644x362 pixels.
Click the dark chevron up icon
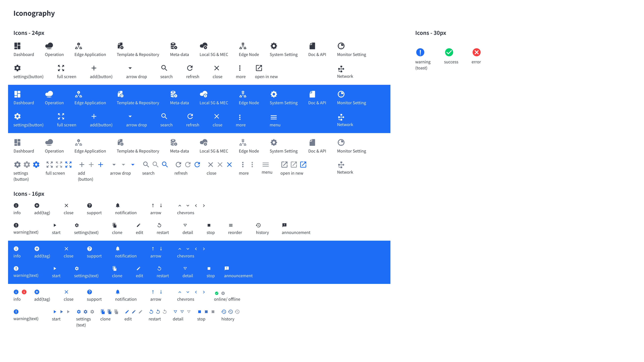coord(180,206)
